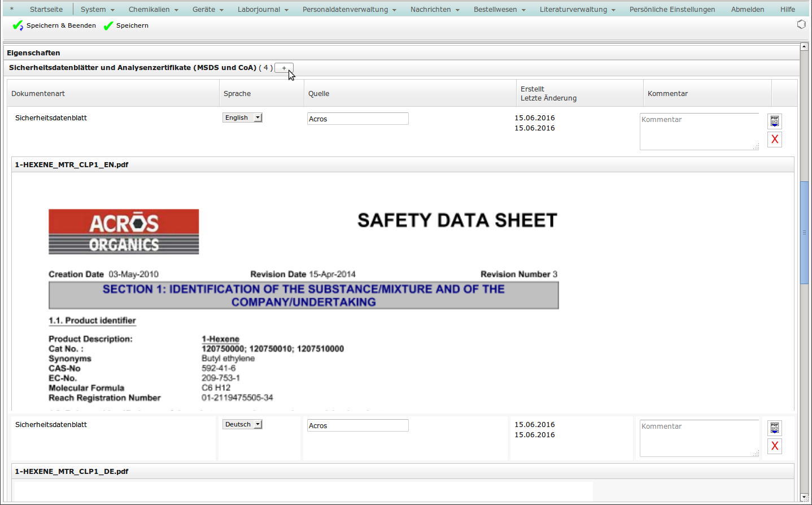Open the Bestellwesen menu

point(499,10)
